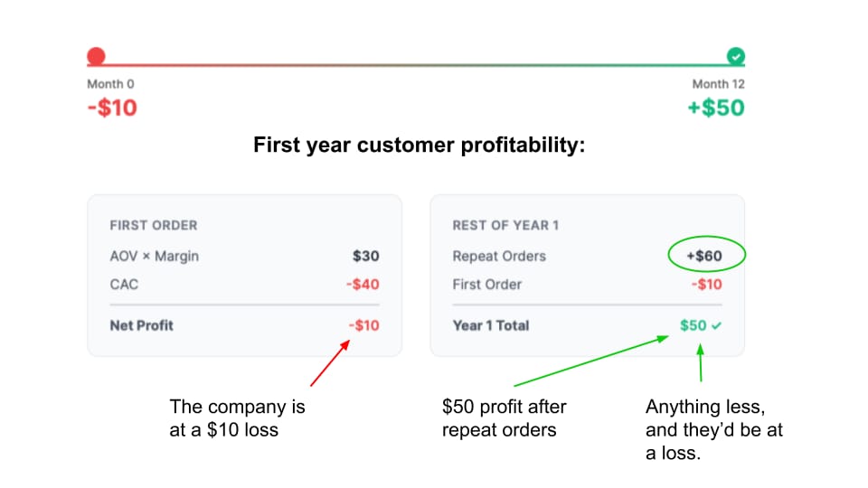Click the red -$10 Month 0 amount
Screen dimensions: 868x488
[x=112, y=108]
